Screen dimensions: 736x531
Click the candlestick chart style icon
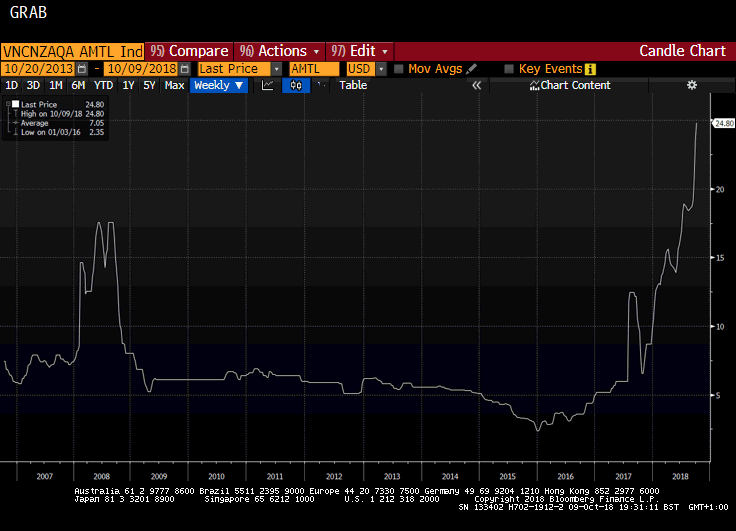296,86
